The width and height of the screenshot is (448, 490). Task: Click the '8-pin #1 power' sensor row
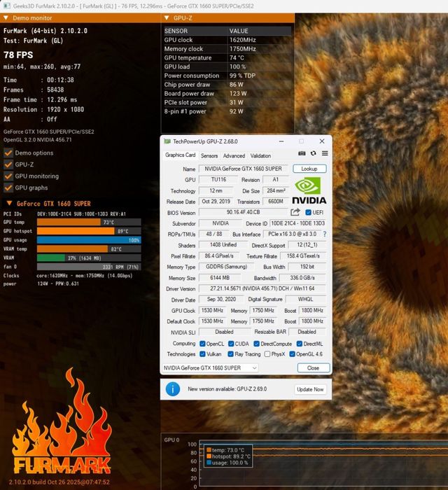(x=227, y=111)
